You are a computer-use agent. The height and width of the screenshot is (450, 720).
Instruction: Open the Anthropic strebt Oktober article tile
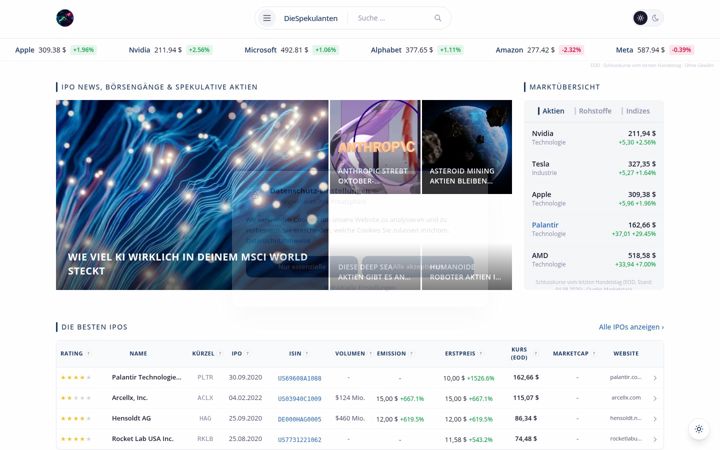375,147
